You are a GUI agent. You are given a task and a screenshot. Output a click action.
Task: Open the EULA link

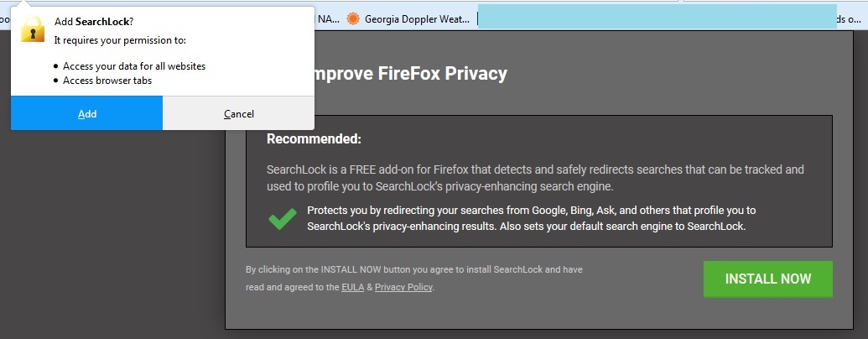click(x=352, y=287)
